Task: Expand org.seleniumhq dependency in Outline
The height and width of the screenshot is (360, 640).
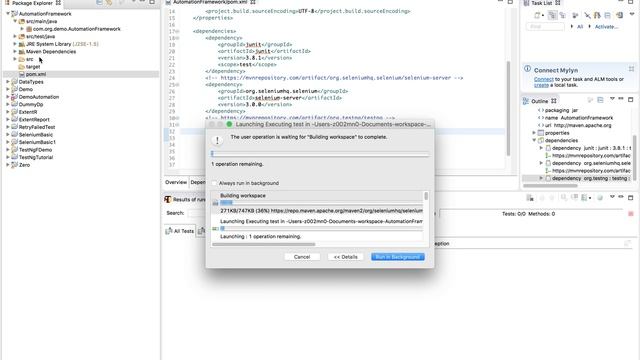Action: coord(541,163)
